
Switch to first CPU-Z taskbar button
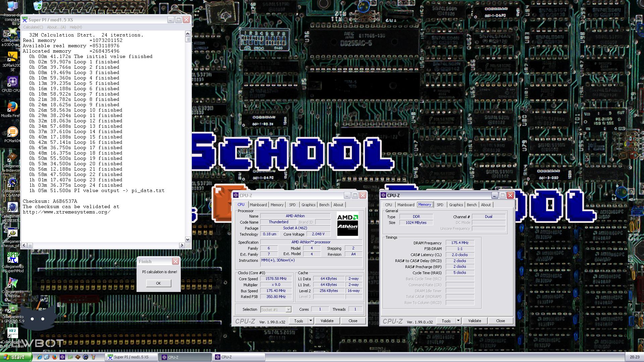(x=185, y=357)
